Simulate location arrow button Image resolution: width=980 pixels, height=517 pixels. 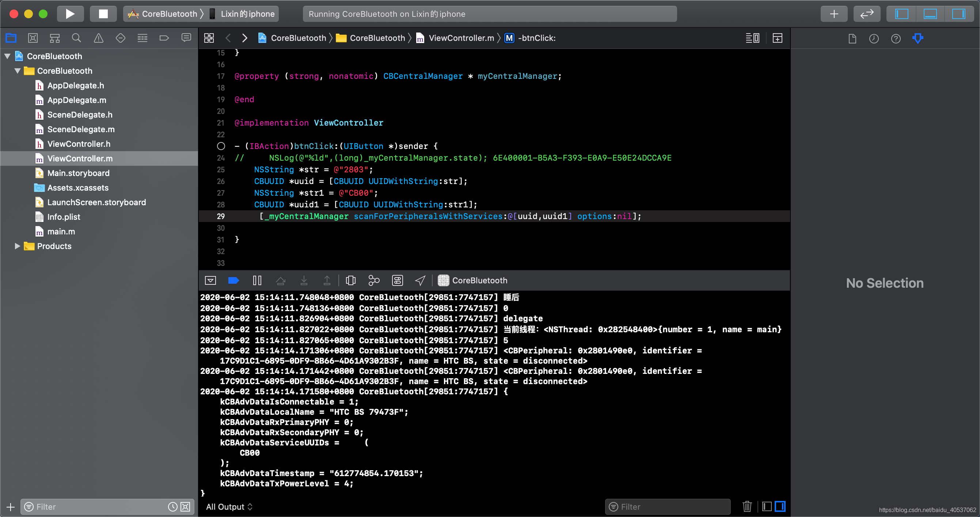(x=420, y=280)
